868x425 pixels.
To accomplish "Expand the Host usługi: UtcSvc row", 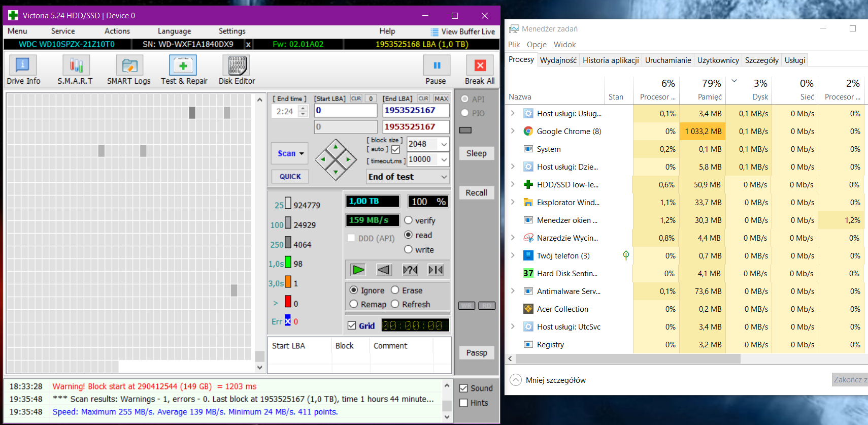I will point(513,326).
